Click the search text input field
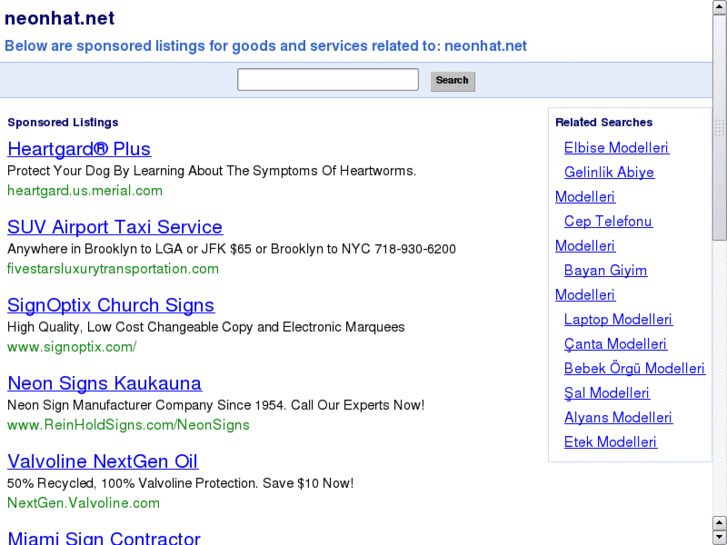Viewport: 727px width, 545px height. pos(327,80)
